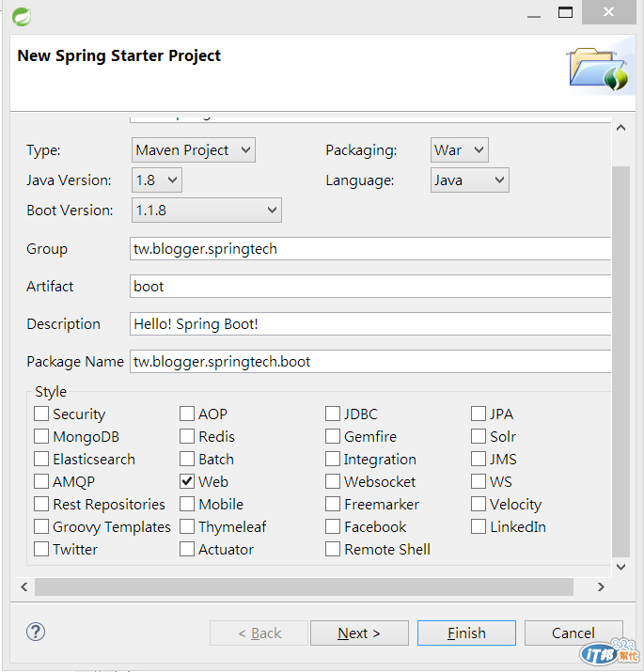Tick the Freemarker checkbox
The image size is (644, 672).
click(x=333, y=504)
